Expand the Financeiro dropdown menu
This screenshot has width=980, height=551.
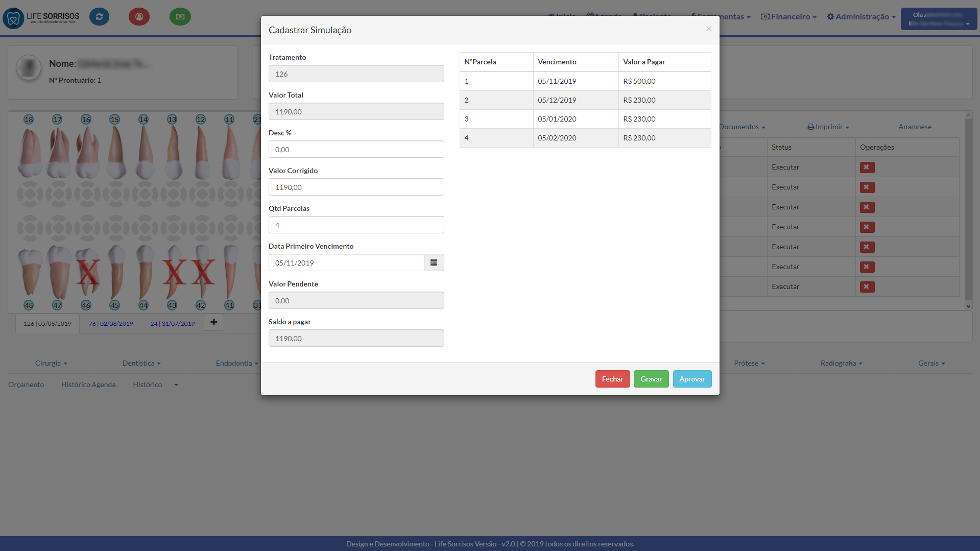tap(789, 17)
